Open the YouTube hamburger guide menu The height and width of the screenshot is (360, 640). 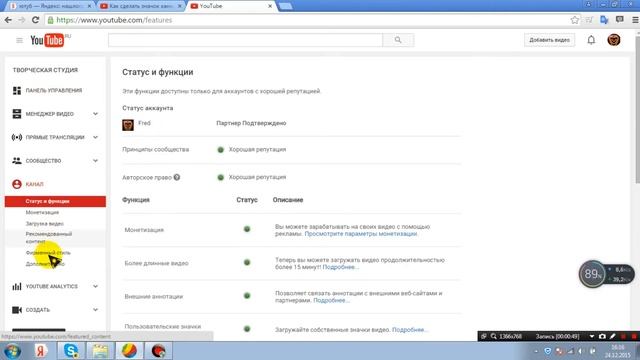pyautogui.click(x=19, y=40)
